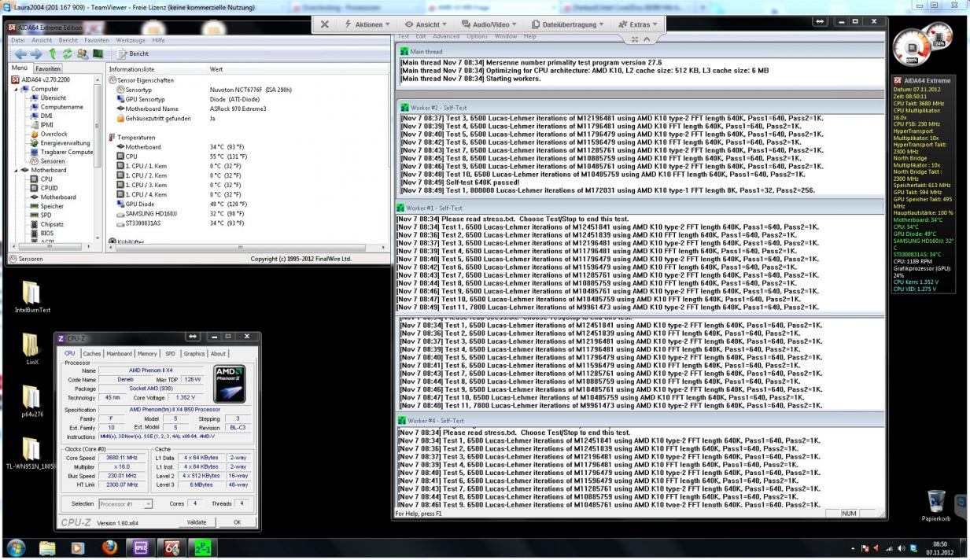Refresh AIDA64 sensor values
This screenshot has height=560, width=970.
68,53
